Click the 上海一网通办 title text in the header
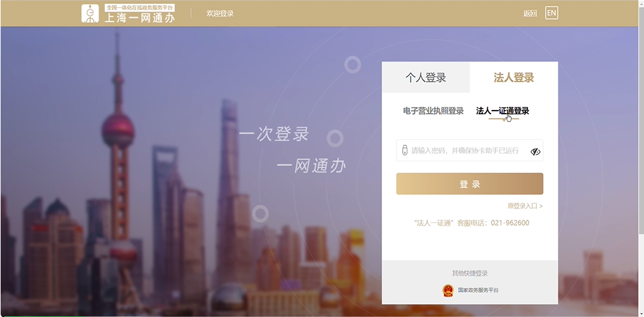The height and width of the screenshot is (317, 644). pyautogui.click(x=140, y=18)
